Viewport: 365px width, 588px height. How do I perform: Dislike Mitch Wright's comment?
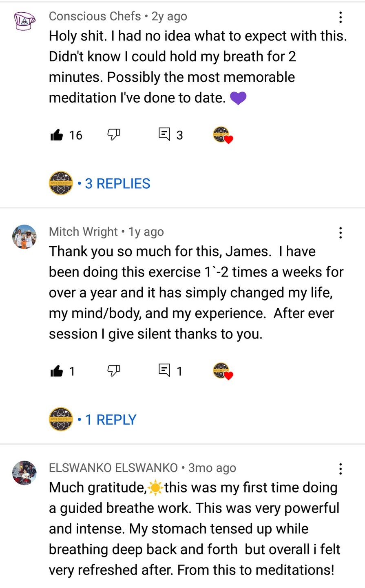[113, 370]
